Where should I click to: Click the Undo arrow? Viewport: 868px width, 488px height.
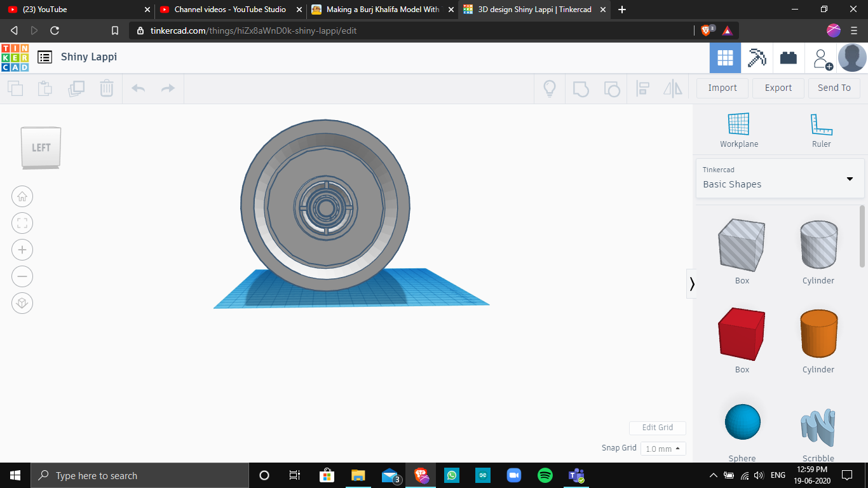[138, 88]
